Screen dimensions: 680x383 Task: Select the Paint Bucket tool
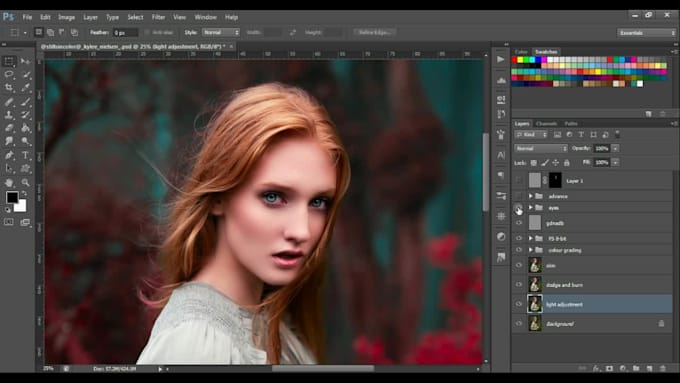(26, 128)
